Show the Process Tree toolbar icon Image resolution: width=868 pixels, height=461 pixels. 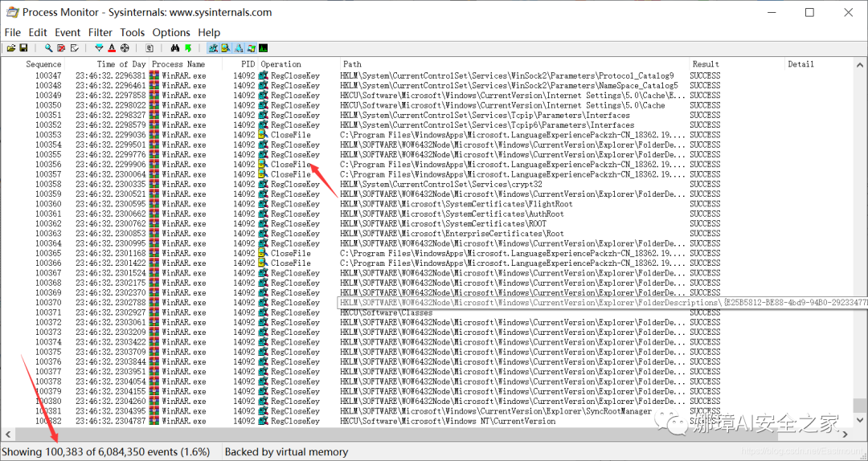point(149,48)
